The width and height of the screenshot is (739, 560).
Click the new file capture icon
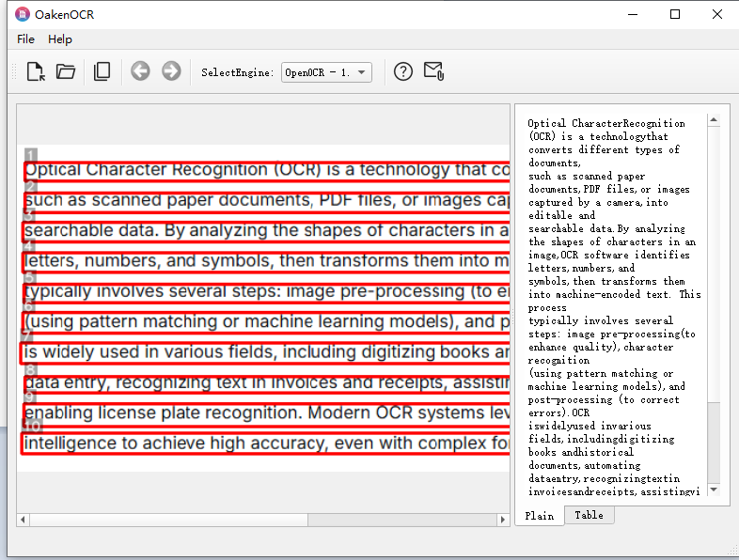pos(36,72)
